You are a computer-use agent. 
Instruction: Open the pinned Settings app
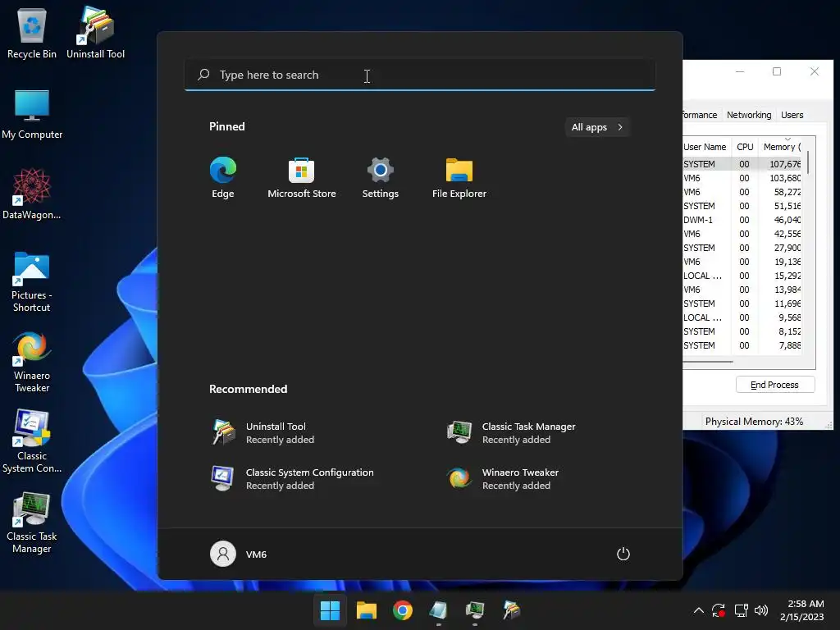(381, 178)
